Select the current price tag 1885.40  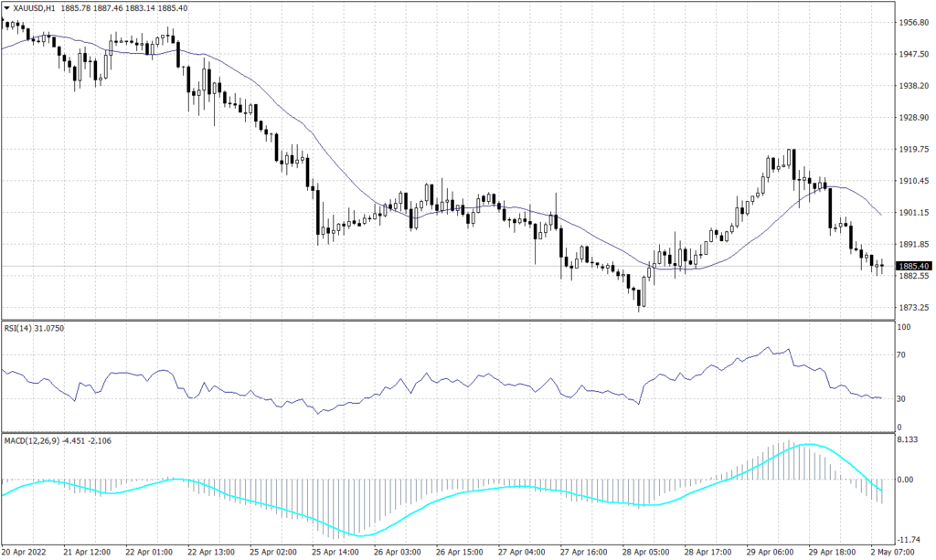coord(912,266)
